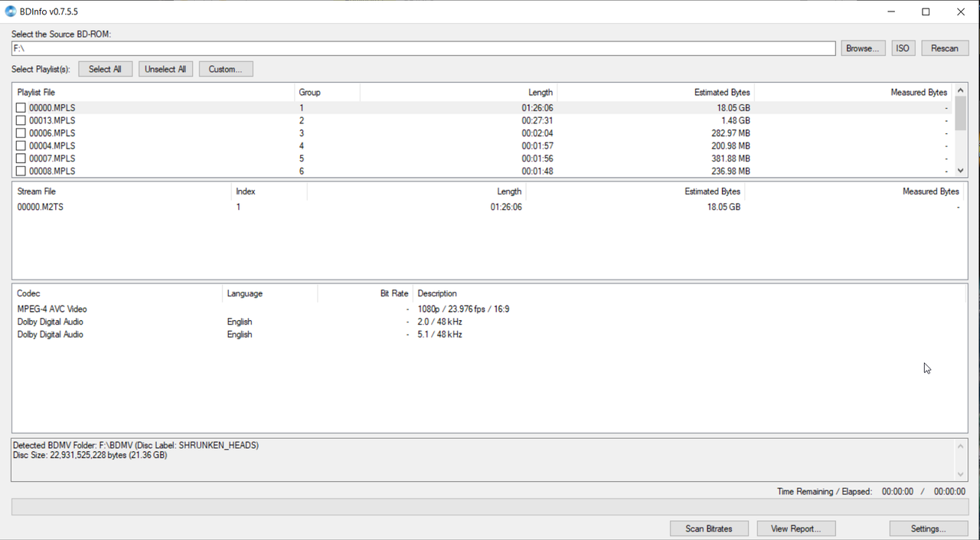The image size is (980, 540).
Task: Check the 00006.MPLS playlist checkbox
Action: coord(21,133)
